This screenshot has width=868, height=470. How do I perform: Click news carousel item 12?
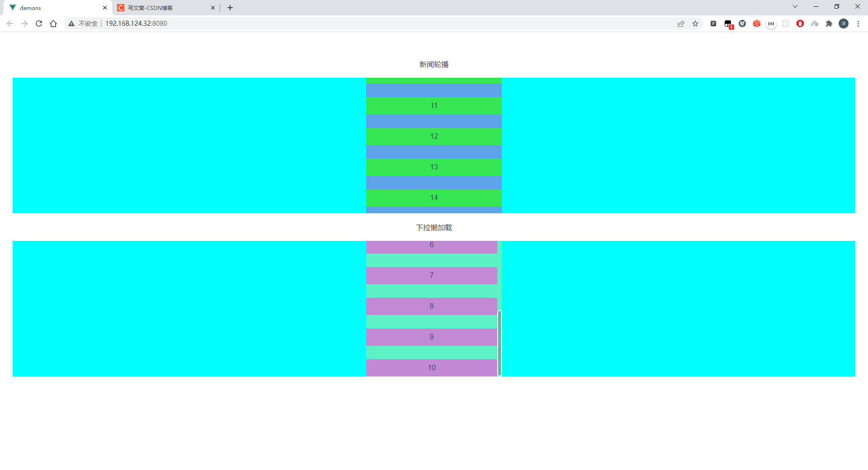click(x=434, y=136)
